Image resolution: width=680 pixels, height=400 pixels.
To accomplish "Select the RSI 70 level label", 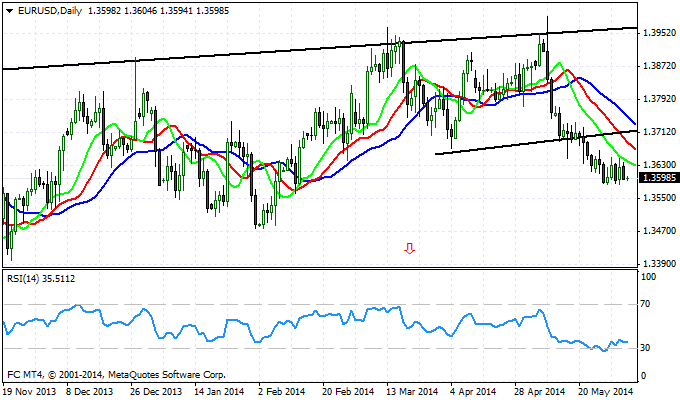I will pos(645,304).
